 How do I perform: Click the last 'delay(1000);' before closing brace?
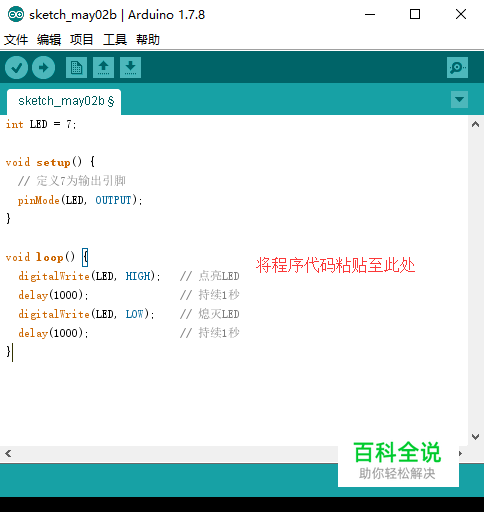point(53,333)
